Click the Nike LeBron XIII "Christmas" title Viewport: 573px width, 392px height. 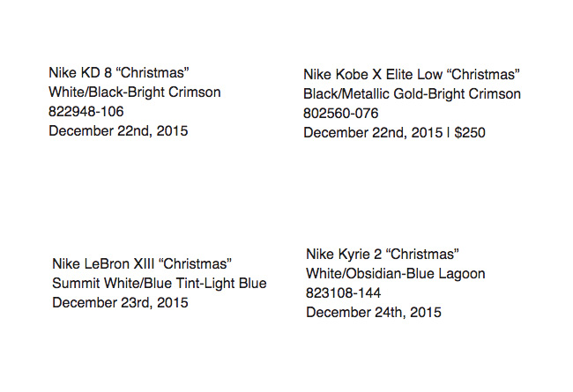pyautogui.click(x=142, y=263)
